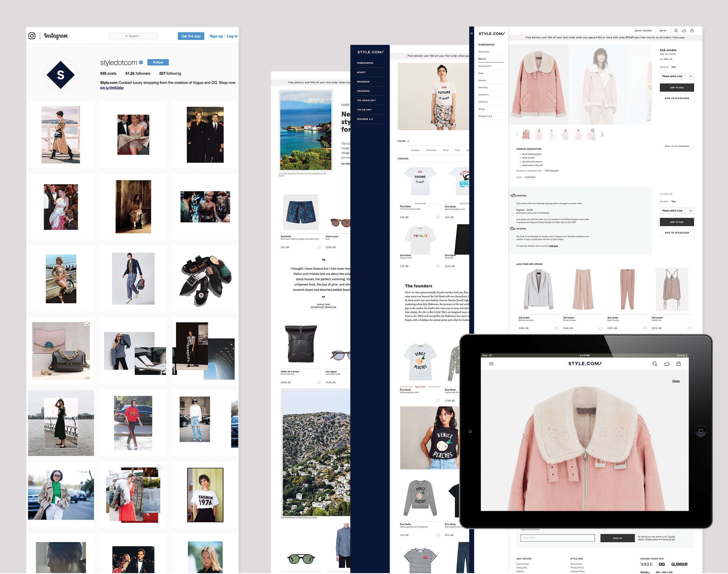Viewport: 728px width, 574px height.
Task: Click the styledotcom profile picture
Action: 61,75
